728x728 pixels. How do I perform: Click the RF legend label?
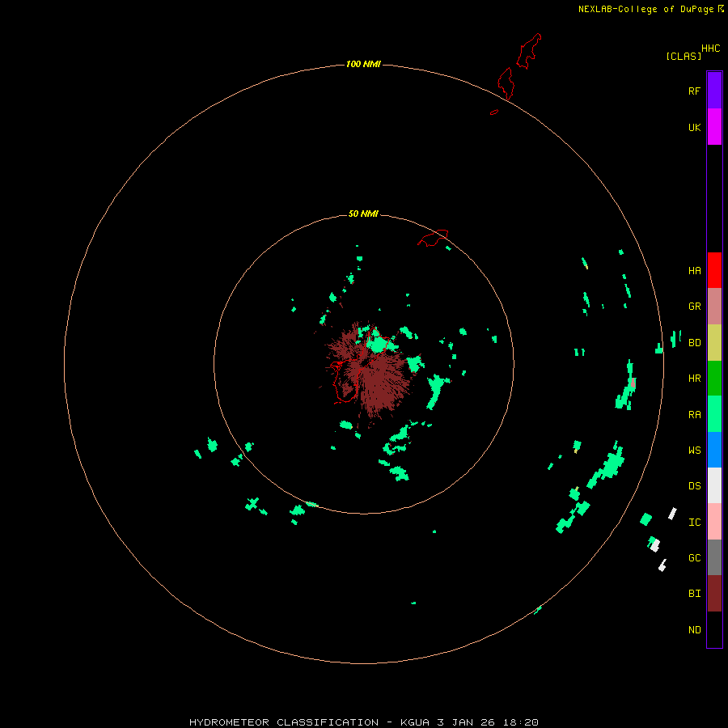point(694,91)
